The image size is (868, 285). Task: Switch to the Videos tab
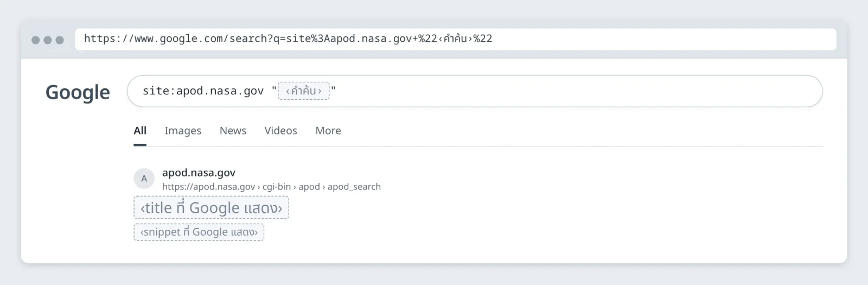coord(280,131)
